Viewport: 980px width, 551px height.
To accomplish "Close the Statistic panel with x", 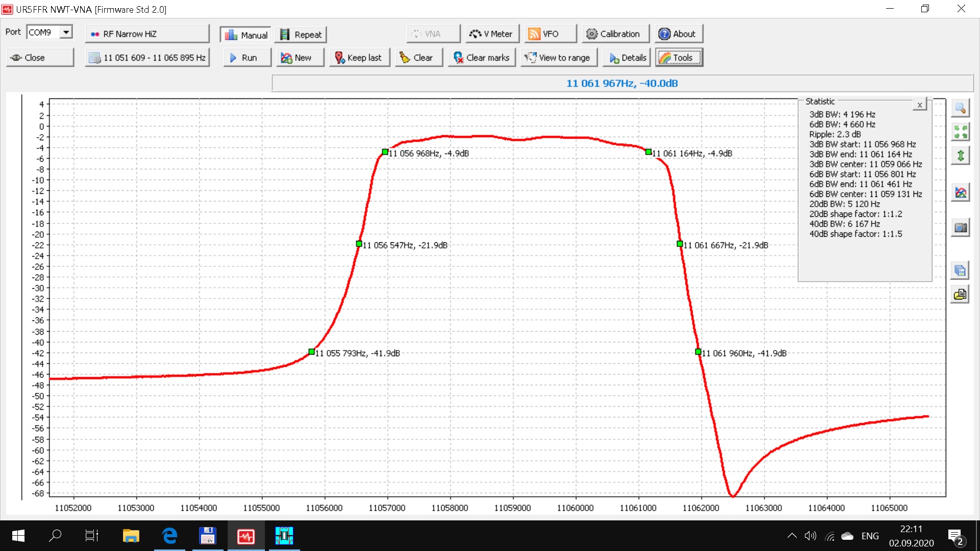I will 919,105.
